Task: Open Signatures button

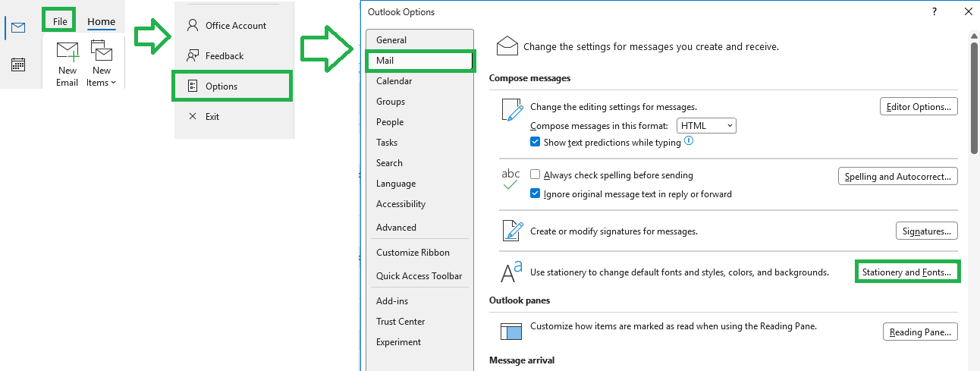Action: 927,231
